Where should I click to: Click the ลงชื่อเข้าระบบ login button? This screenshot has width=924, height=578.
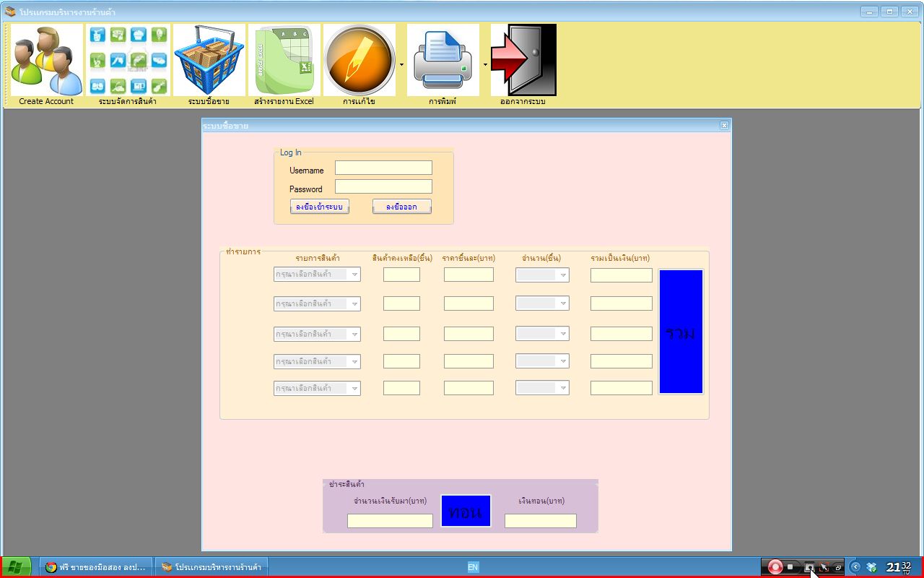pyautogui.click(x=320, y=207)
